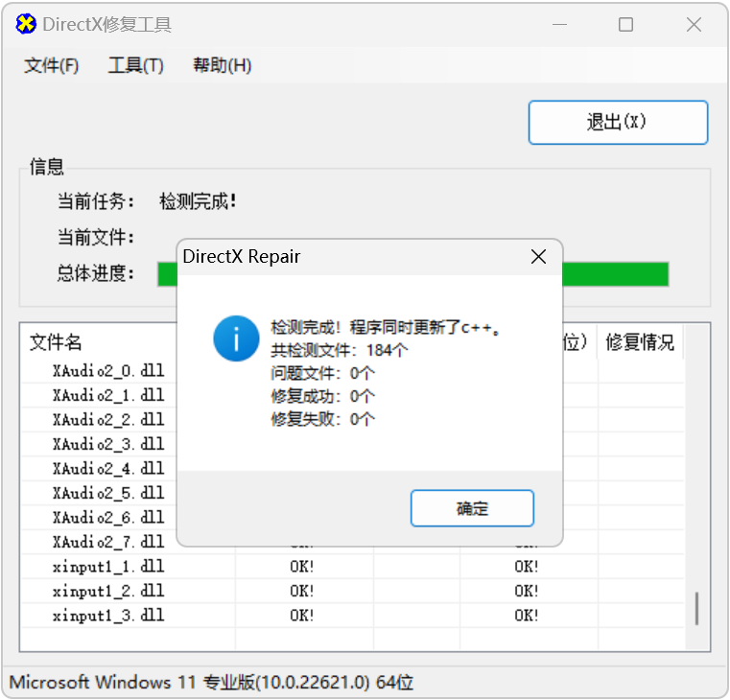Open the 工具(T) menu
The width and height of the screenshot is (730, 700).
click(x=136, y=65)
